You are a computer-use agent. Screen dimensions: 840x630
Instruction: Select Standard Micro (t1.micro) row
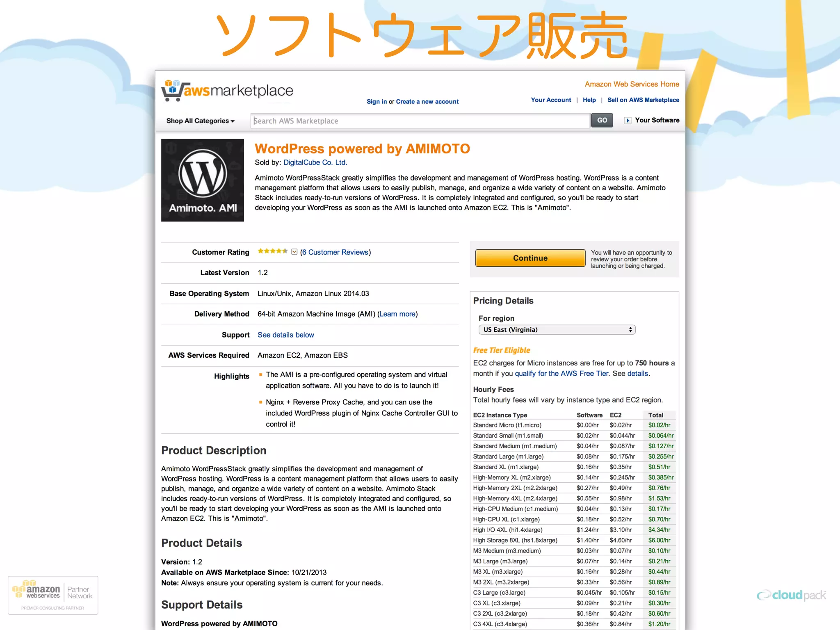[x=574, y=425]
